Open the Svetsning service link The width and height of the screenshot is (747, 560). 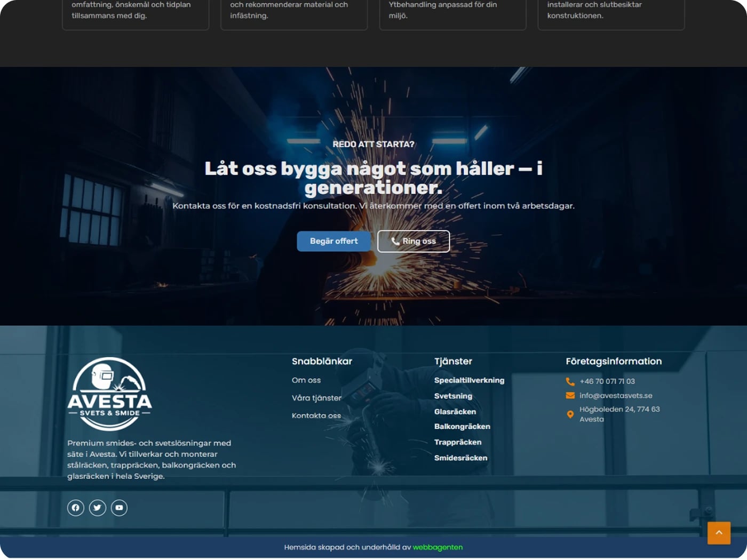(x=454, y=396)
